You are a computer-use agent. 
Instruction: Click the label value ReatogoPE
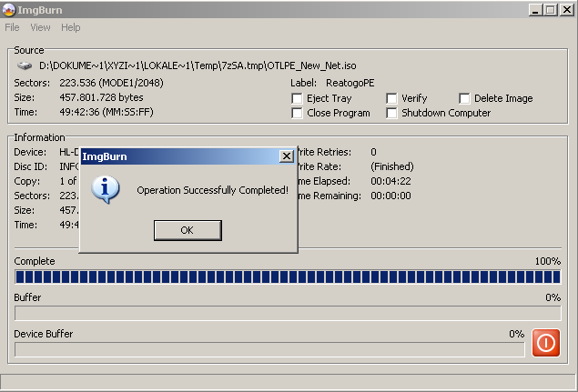tap(350, 83)
